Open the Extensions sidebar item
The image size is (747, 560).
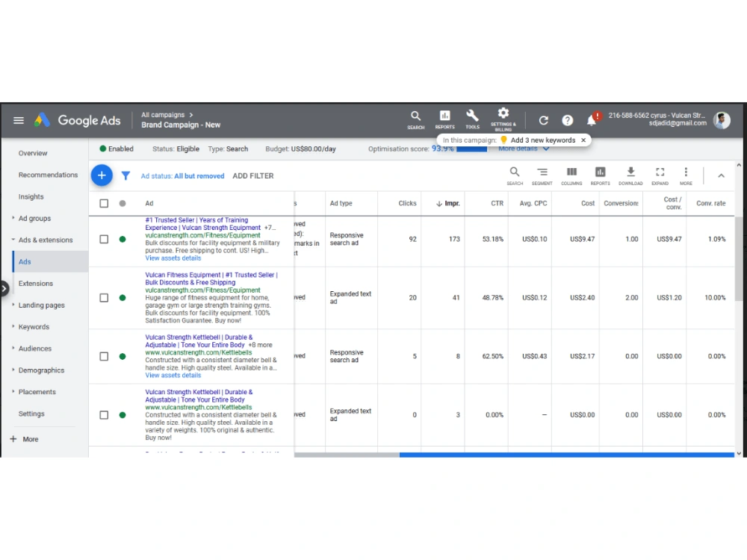pos(36,283)
